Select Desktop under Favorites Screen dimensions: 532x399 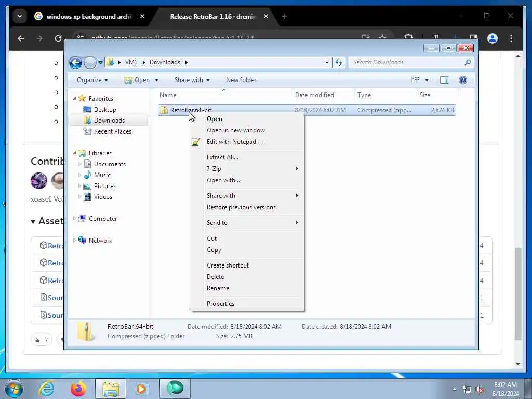[x=105, y=110]
